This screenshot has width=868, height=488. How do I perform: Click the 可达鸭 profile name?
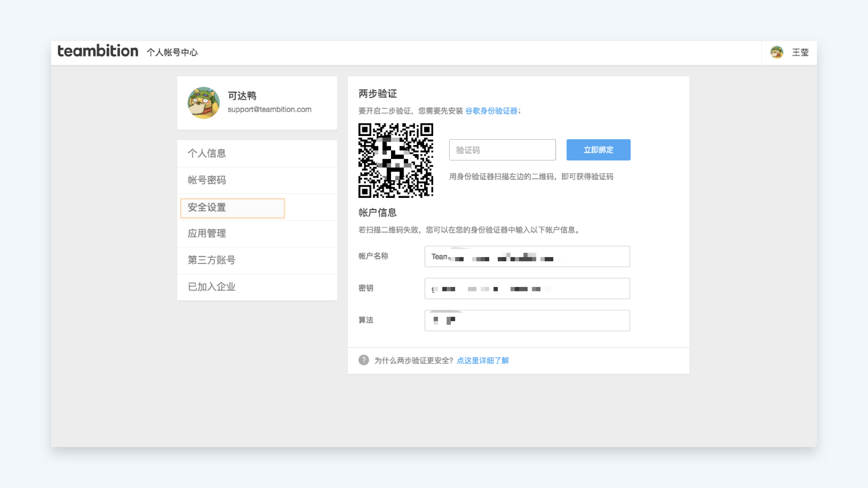pos(242,96)
